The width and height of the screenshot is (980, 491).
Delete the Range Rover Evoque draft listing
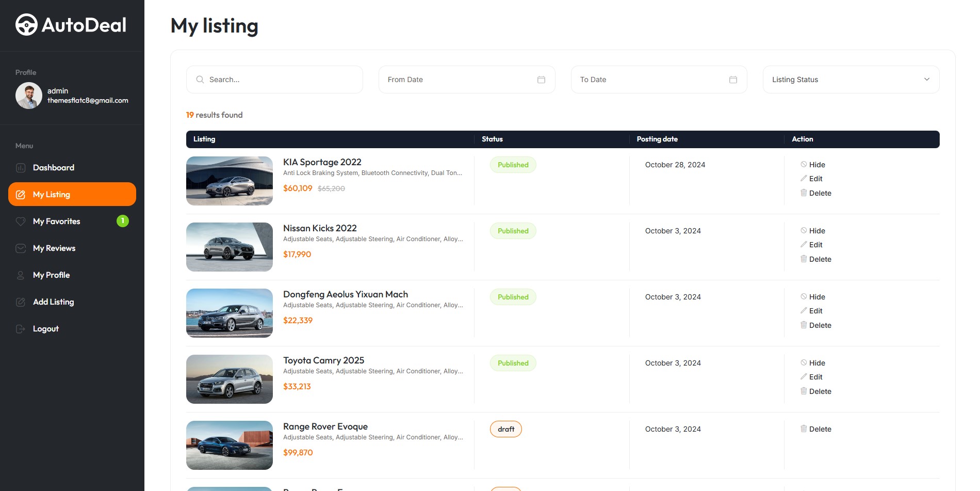click(816, 429)
